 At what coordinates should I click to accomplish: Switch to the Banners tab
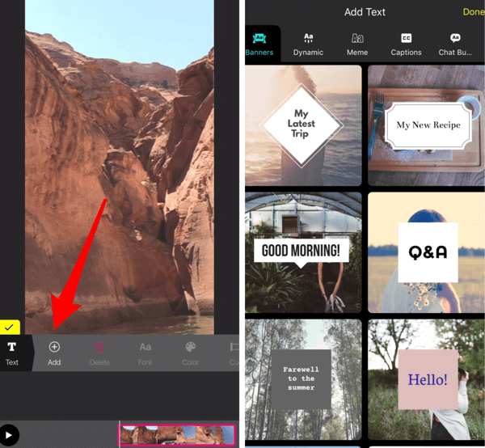tap(259, 44)
